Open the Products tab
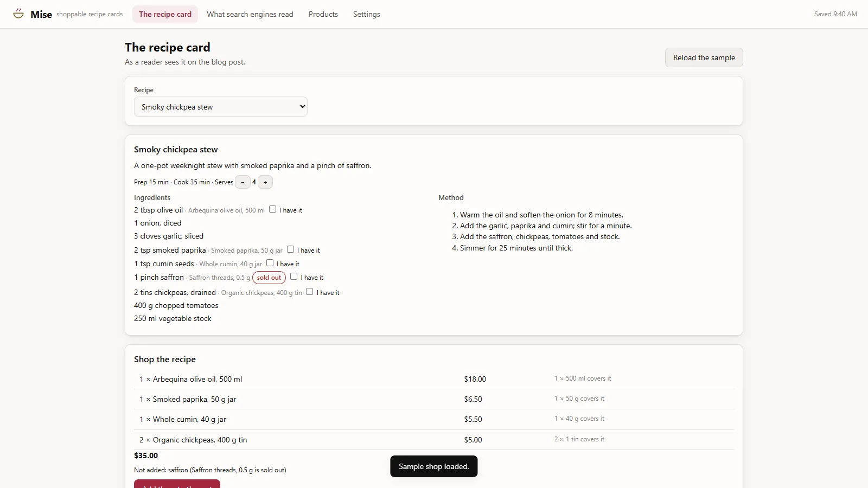The height and width of the screenshot is (488, 868). click(x=323, y=14)
